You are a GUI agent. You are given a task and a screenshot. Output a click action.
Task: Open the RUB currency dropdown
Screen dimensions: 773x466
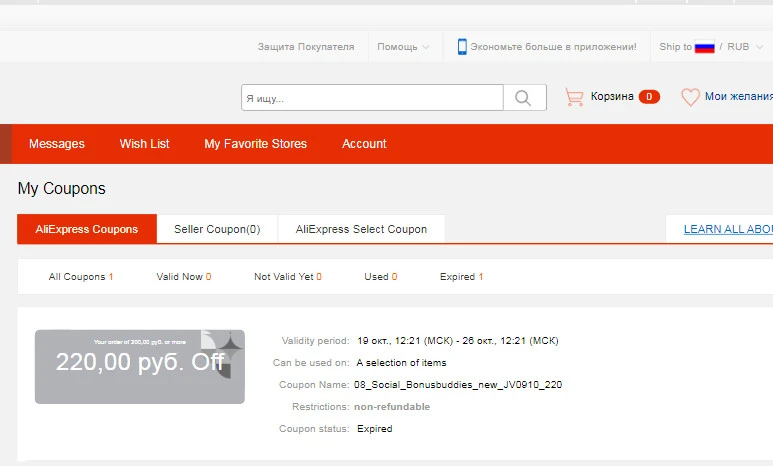click(745, 47)
